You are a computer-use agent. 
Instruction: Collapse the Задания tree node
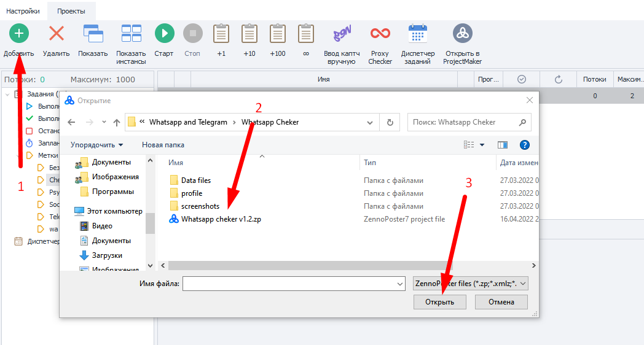click(x=7, y=95)
